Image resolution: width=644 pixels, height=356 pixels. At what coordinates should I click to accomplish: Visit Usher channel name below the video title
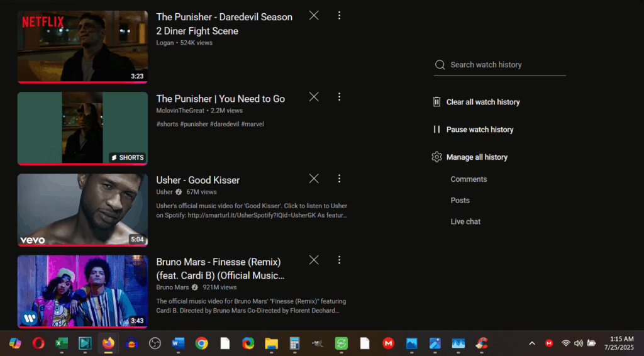tap(164, 192)
